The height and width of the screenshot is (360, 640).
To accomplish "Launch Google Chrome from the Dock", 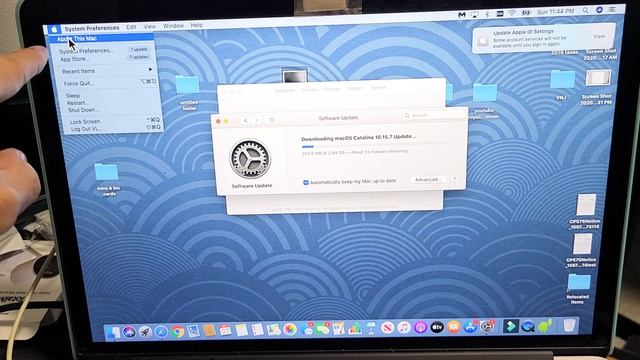I will click(177, 331).
